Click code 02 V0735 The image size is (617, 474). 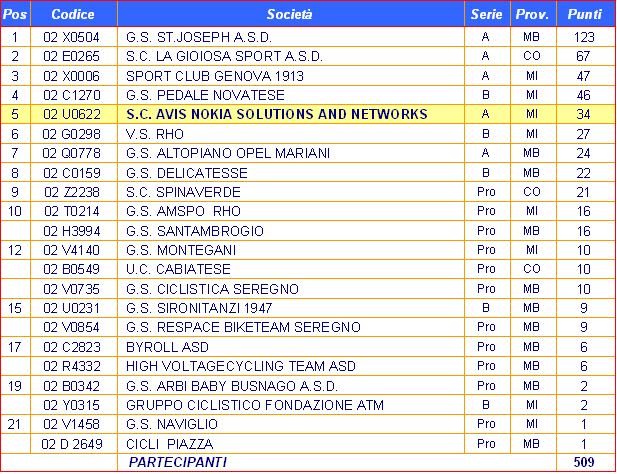point(72,289)
